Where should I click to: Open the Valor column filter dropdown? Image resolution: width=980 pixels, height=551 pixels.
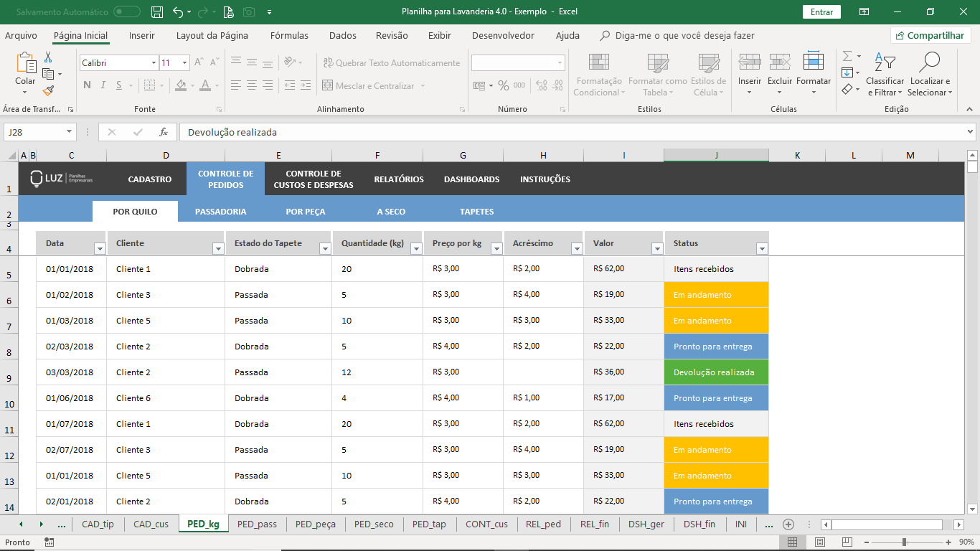coord(657,248)
